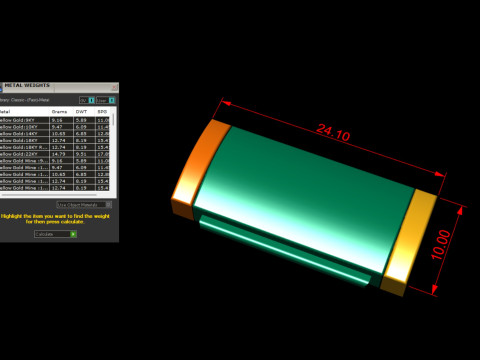480x360 pixels.
Task: Select the Yellow Gold:9KY row
Action: pyautogui.click(x=54, y=120)
